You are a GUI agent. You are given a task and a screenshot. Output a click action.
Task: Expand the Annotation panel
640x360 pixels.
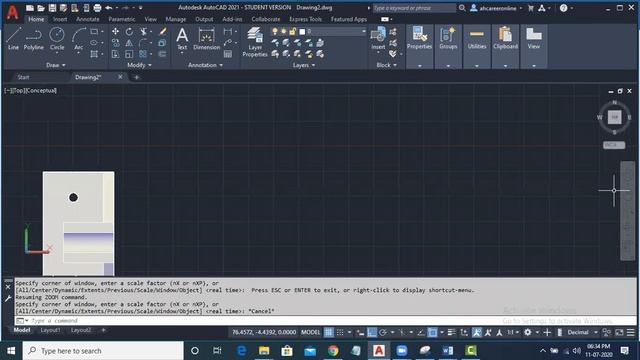[x=205, y=65]
